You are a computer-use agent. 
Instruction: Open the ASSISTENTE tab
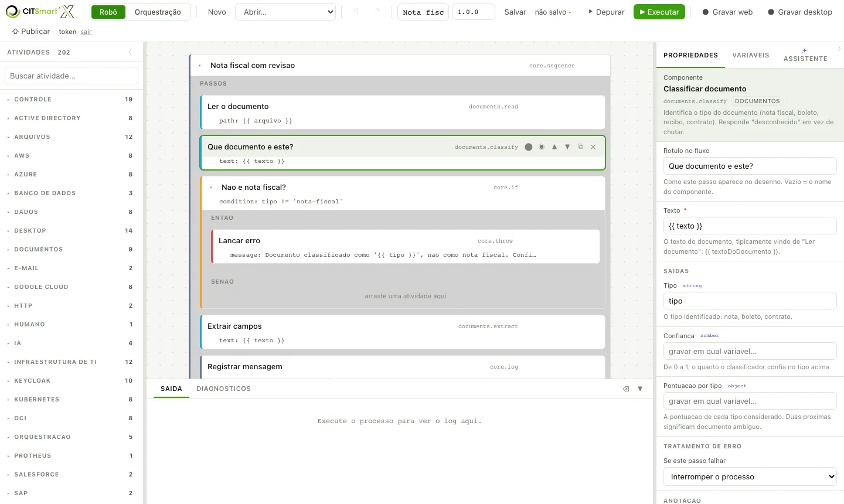805,55
